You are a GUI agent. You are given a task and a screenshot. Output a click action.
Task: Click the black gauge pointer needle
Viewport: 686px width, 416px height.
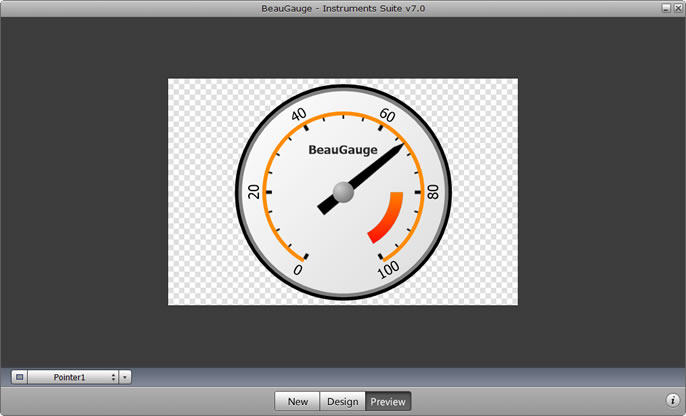[x=360, y=178]
